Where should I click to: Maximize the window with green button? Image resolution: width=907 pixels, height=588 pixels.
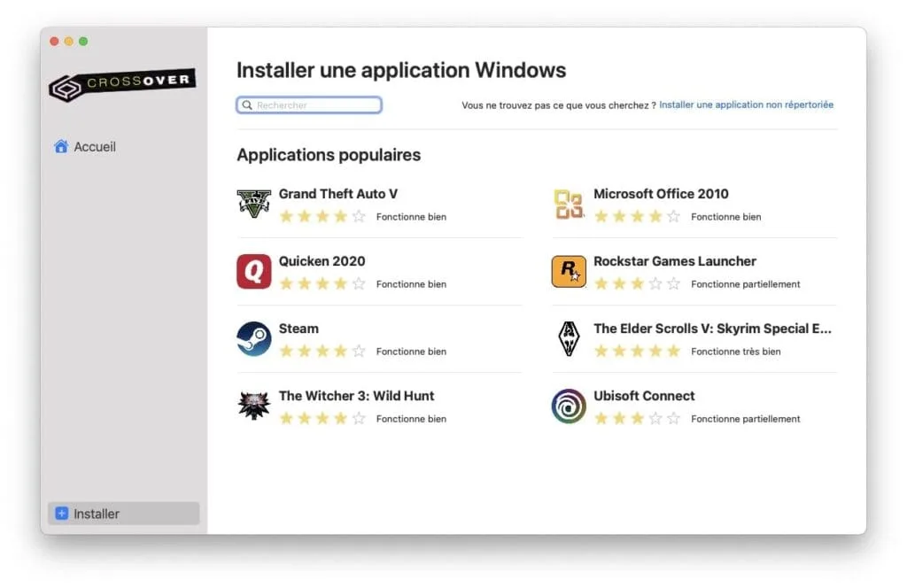click(x=83, y=41)
